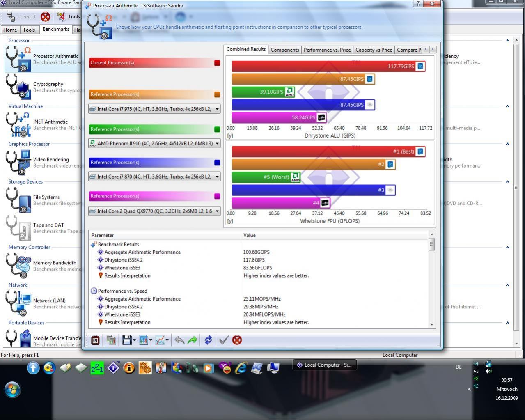Viewport: 525px width, 420px height.
Task: Open the Core 2 Quad QX9770 reference dropdown
Action: tap(154, 211)
